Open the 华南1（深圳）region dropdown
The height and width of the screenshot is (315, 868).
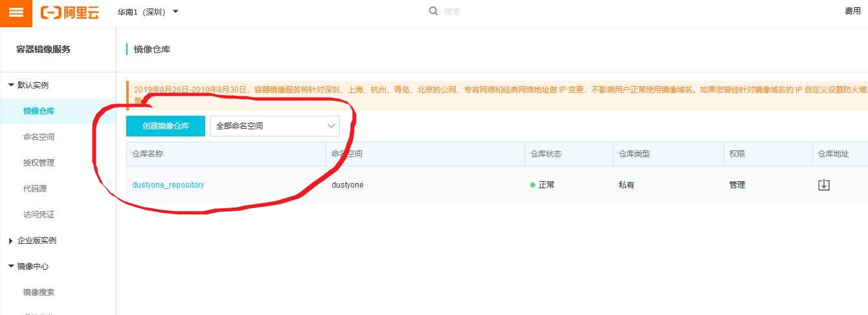(148, 12)
